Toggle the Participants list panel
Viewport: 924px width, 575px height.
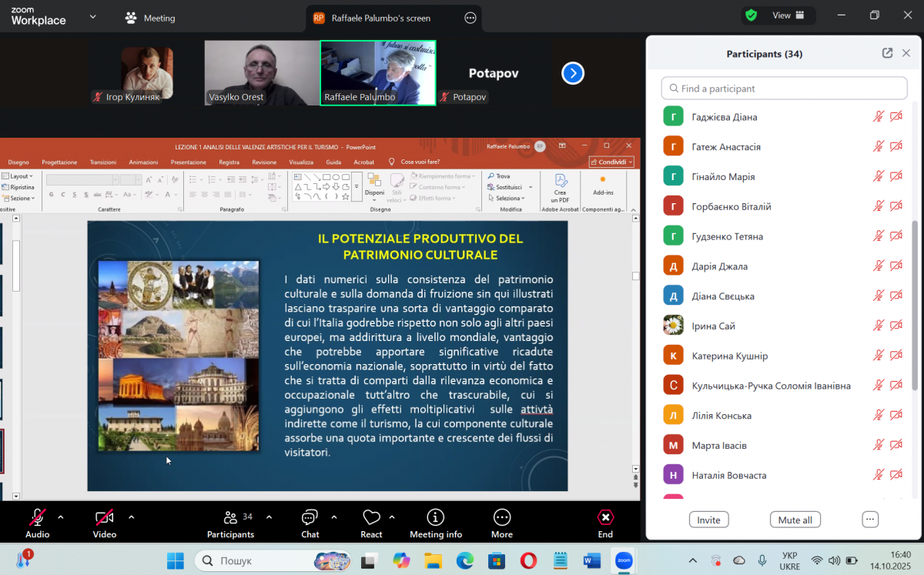coord(230,517)
